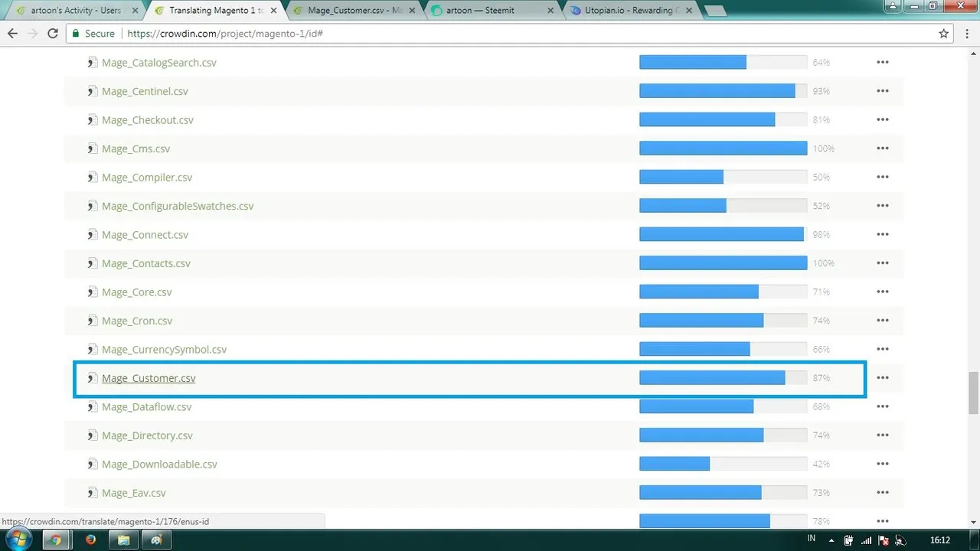The width and height of the screenshot is (980, 551).
Task: Click the file icon beside Mage_CatalogSearch.csv
Action: 93,63
